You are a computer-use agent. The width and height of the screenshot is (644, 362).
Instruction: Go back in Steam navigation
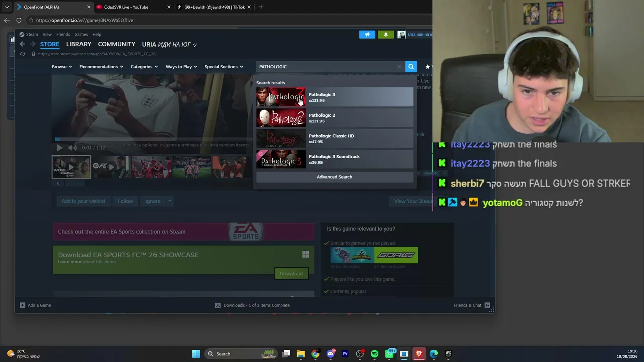click(x=22, y=44)
